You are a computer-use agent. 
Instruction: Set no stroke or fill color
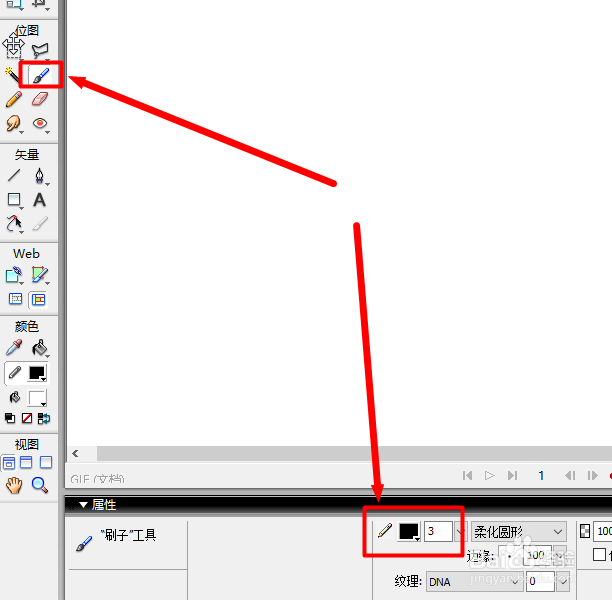(27, 418)
